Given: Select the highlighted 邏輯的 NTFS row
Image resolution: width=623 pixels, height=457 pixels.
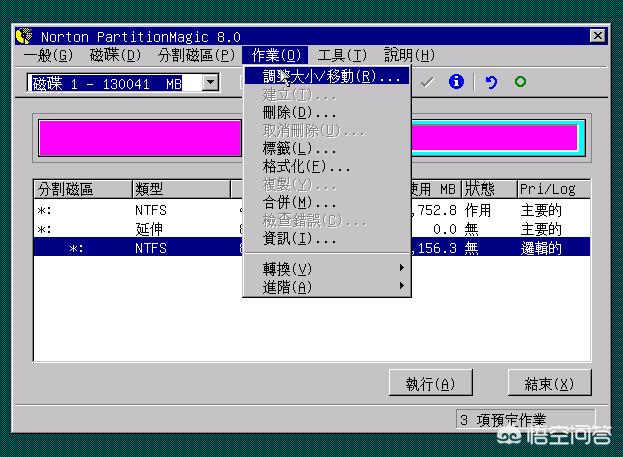Looking at the screenshot, I should [x=312, y=248].
